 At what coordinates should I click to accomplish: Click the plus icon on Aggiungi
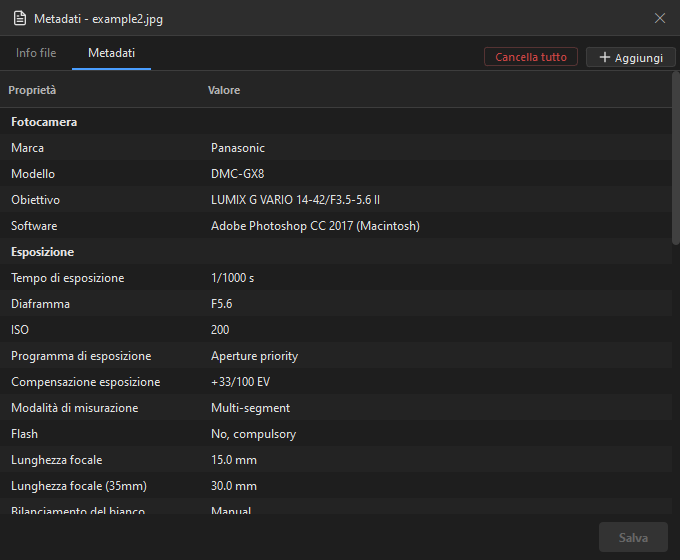pyautogui.click(x=605, y=57)
